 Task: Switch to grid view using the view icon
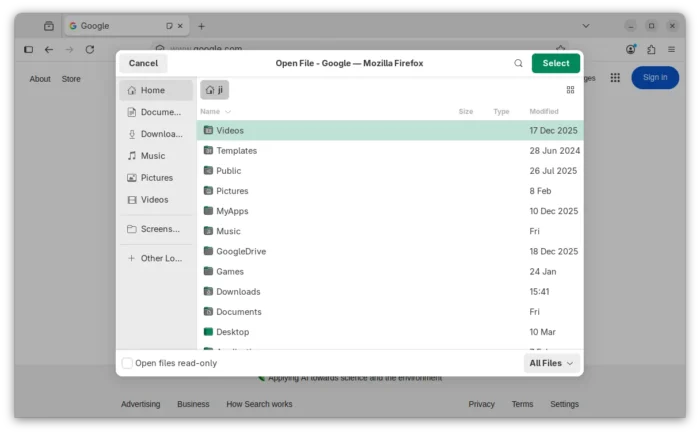pos(570,90)
